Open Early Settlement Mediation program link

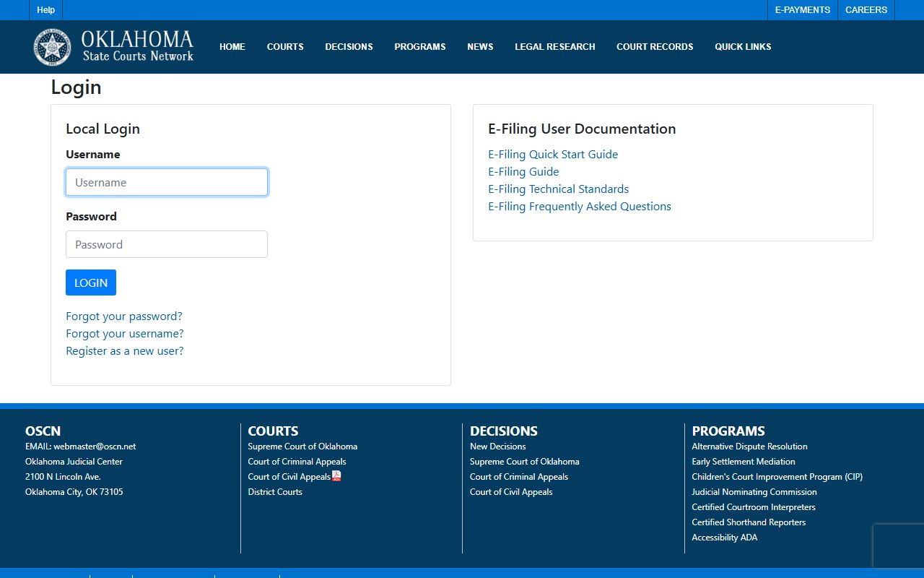tap(744, 462)
